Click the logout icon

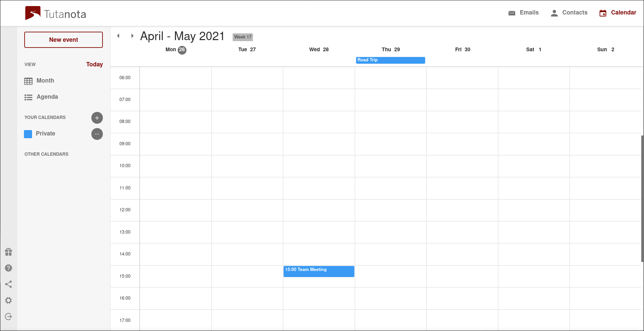click(8, 317)
